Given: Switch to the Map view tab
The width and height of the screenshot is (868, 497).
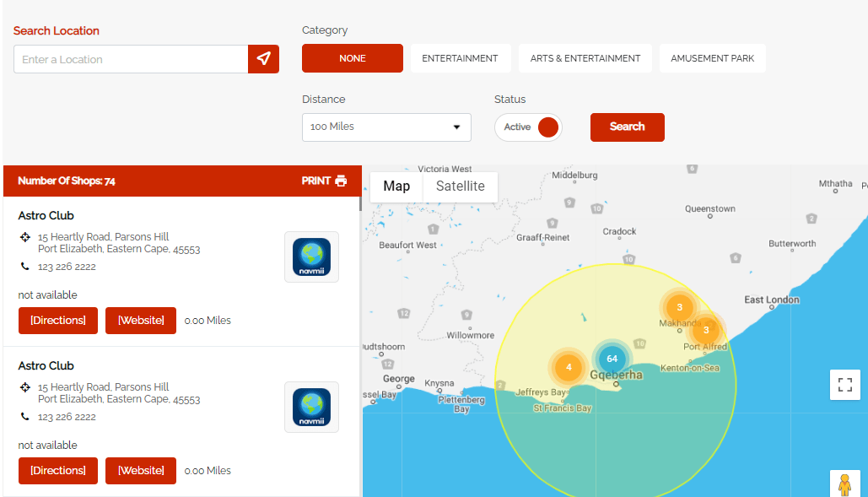Looking at the screenshot, I should (x=396, y=186).
